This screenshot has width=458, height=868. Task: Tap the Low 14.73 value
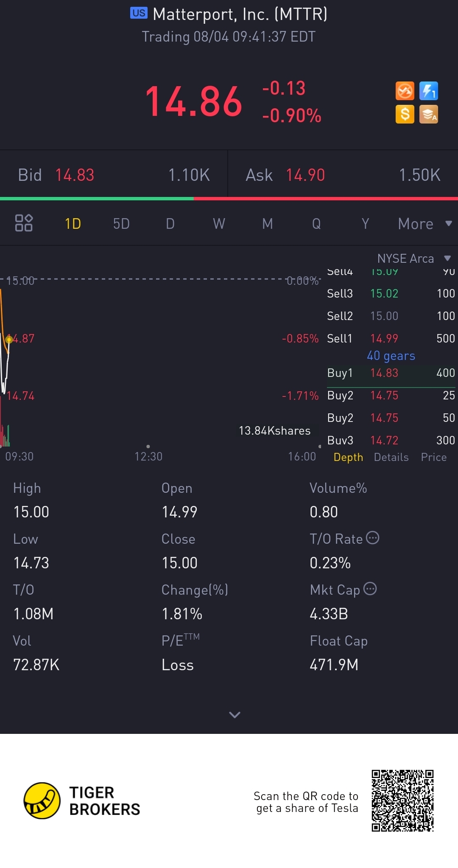tap(31, 563)
